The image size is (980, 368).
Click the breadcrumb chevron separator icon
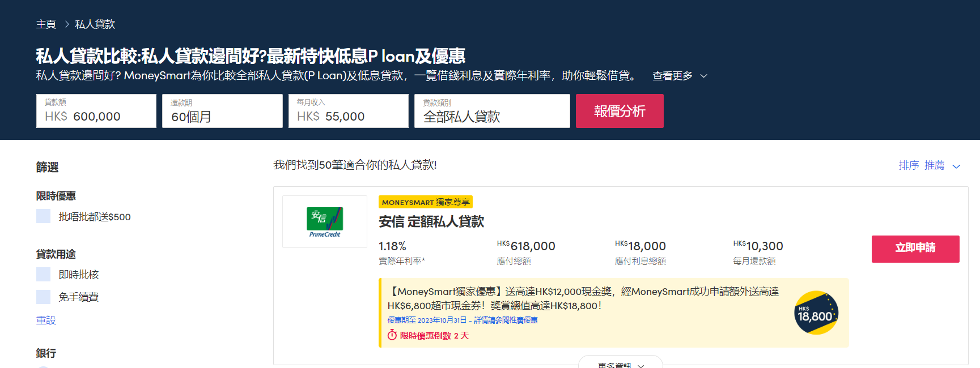coord(66,24)
